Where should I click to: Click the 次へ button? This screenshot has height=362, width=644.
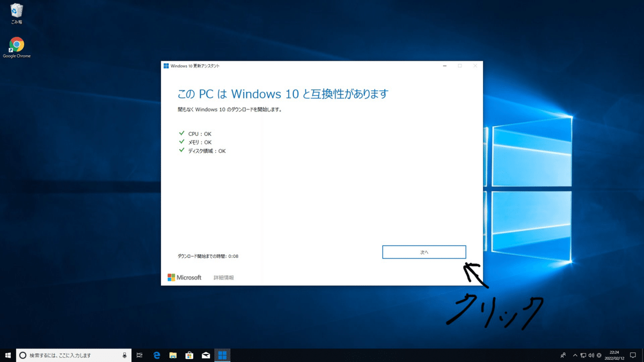pos(424,252)
